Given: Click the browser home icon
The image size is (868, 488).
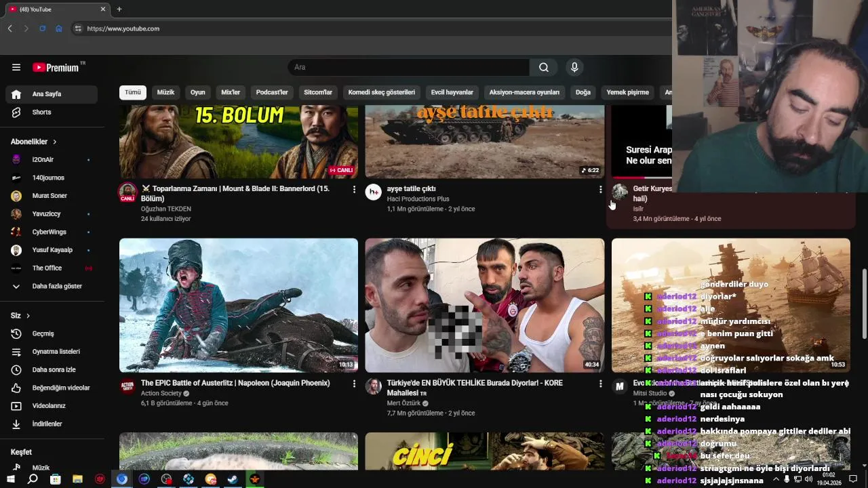Looking at the screenshot, I should pos(59,28).
